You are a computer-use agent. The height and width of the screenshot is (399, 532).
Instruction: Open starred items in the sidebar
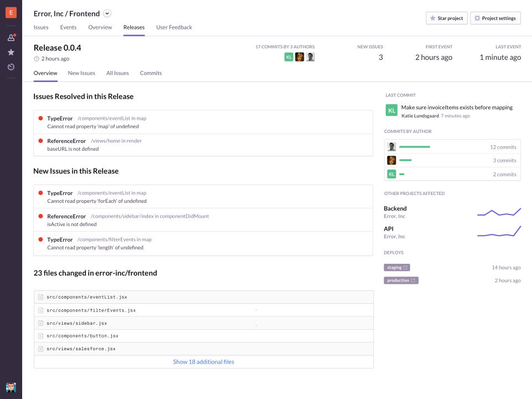click(11, 52)
